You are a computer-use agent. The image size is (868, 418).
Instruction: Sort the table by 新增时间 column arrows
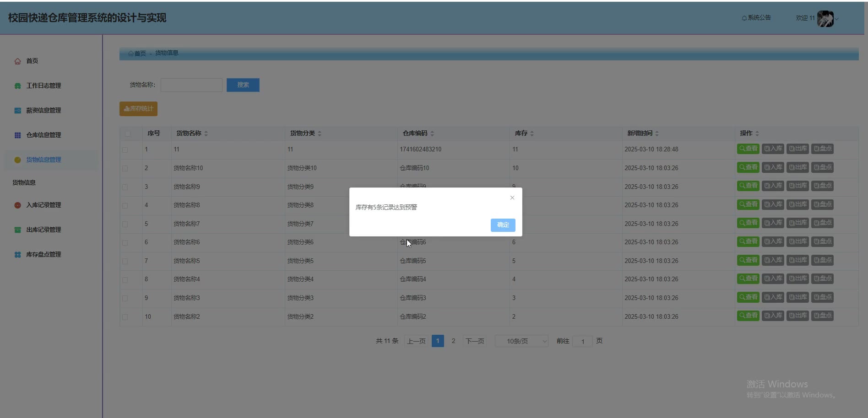pos(657,134)
